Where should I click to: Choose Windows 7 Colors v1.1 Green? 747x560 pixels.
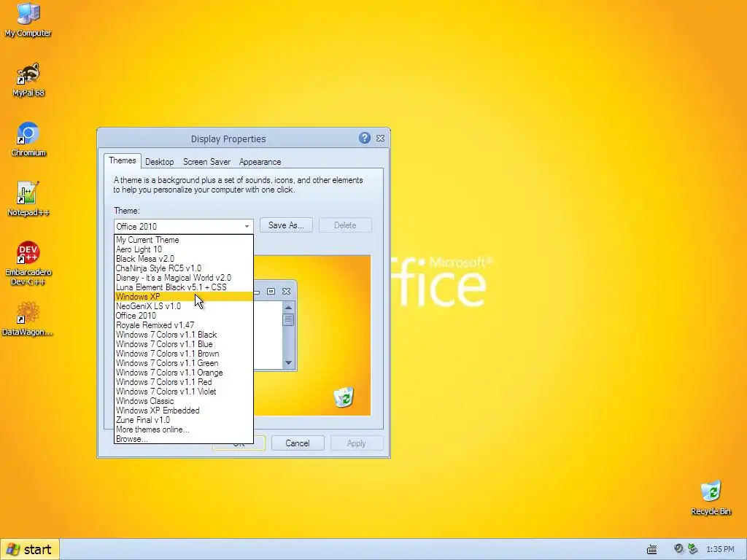183,363
